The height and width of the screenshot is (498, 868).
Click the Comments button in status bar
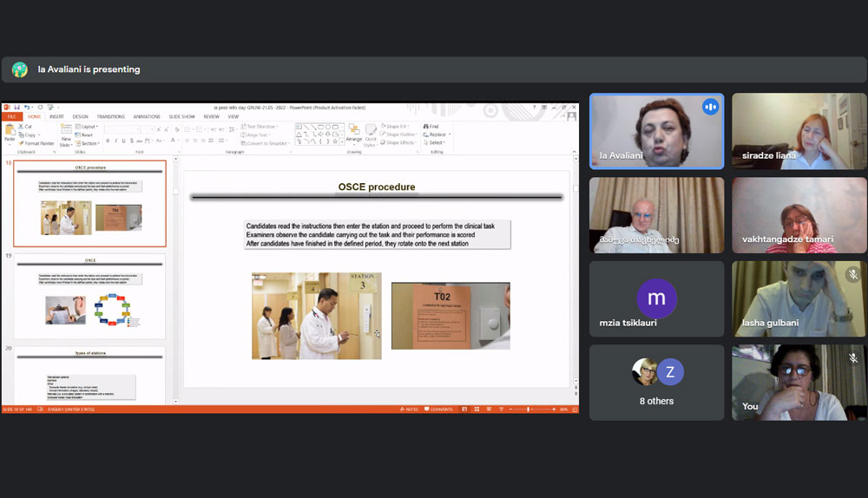[439, 409]
